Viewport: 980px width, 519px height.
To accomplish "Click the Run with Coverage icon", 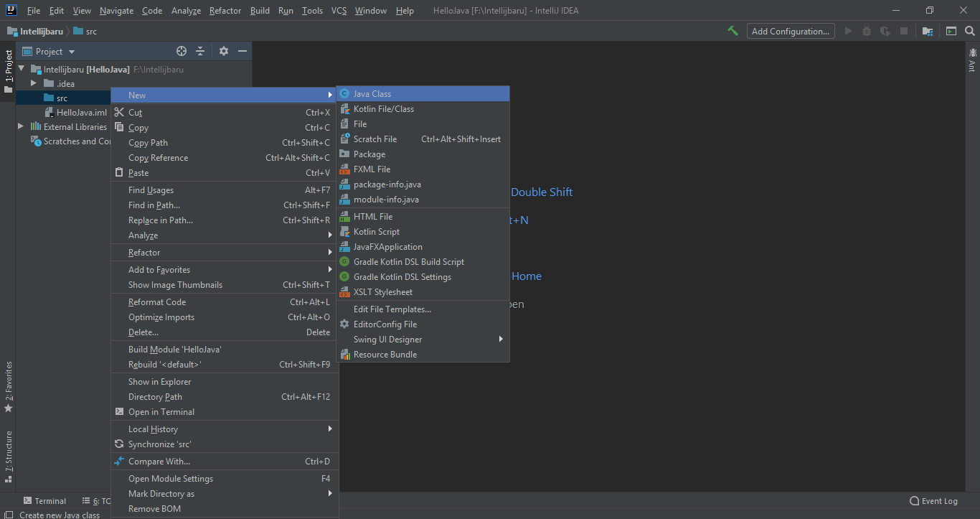I will click(885, 31).
